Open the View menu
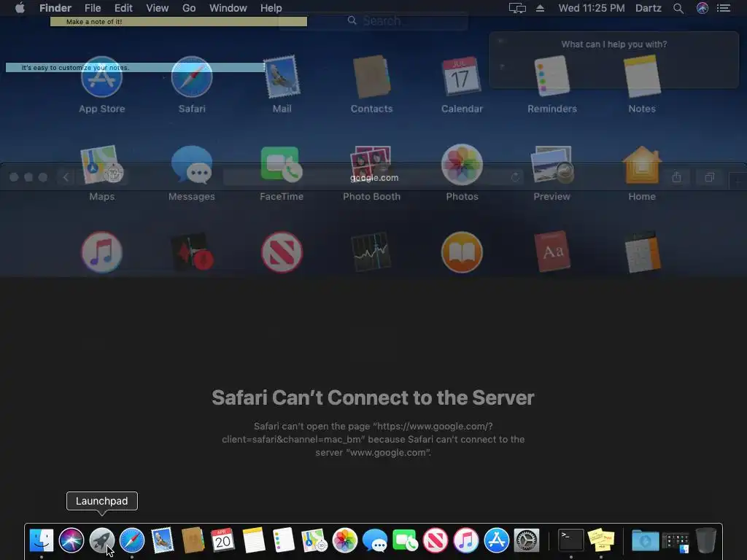This screenshot has height=560, width=747. click(158, 8)
